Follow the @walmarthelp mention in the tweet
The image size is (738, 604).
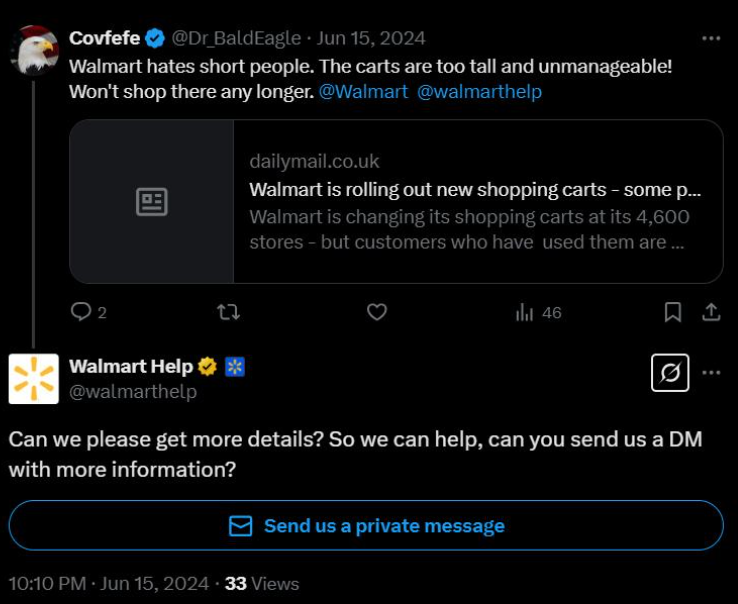pos(479,91)
